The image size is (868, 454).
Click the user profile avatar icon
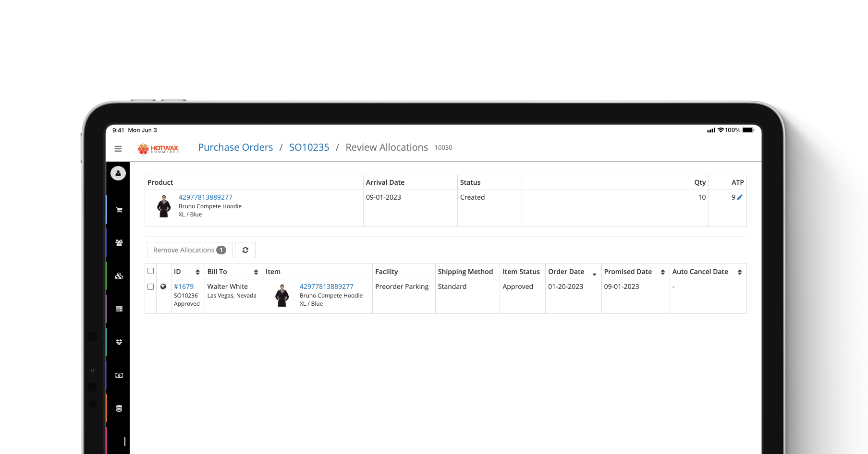(x=118, y=173)
